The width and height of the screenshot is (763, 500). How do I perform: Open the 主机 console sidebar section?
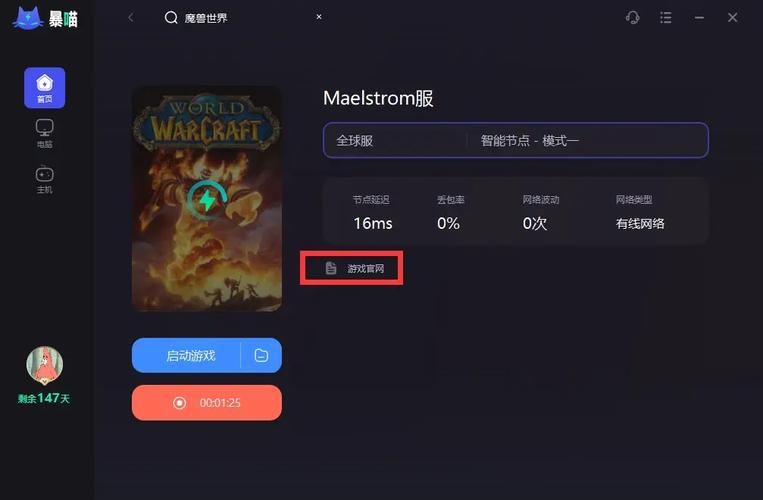pyautogui.click(x=44, y=179)
